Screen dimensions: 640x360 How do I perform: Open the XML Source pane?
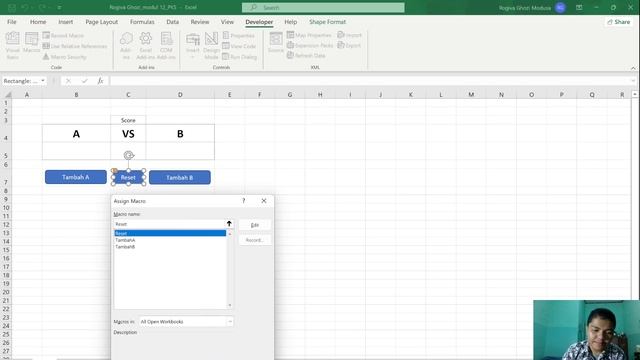276,42
